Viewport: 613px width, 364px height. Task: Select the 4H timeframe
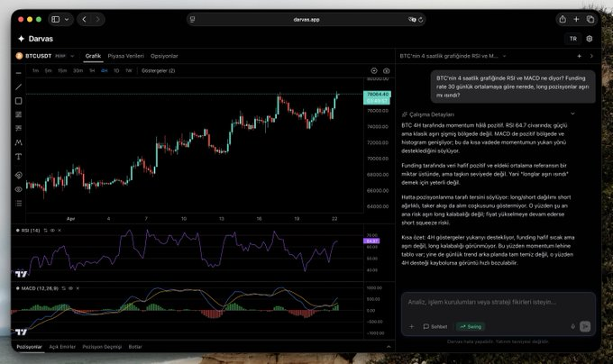104,70
